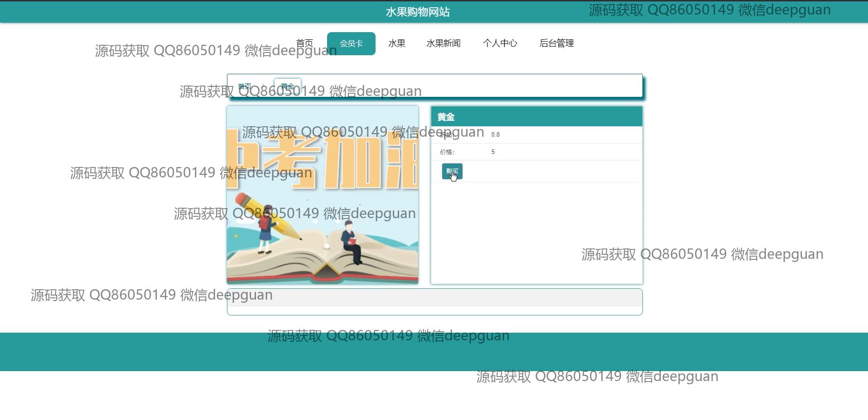Click the 购买 button
The height and width of the screenshot is (420, 868).
pos(452,172)
